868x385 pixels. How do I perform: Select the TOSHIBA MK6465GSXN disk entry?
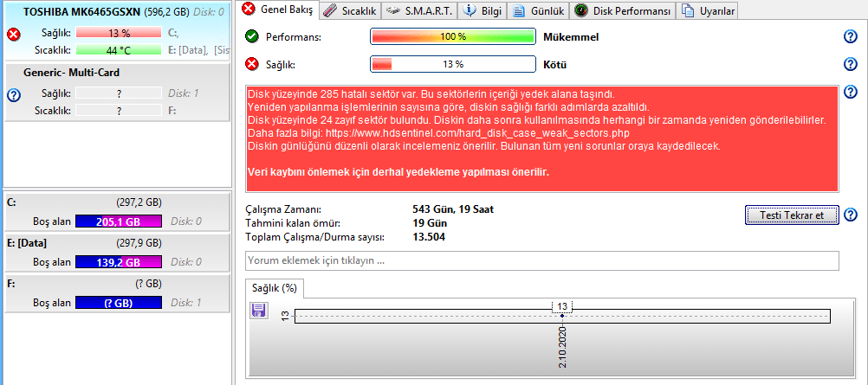point(116,31)
